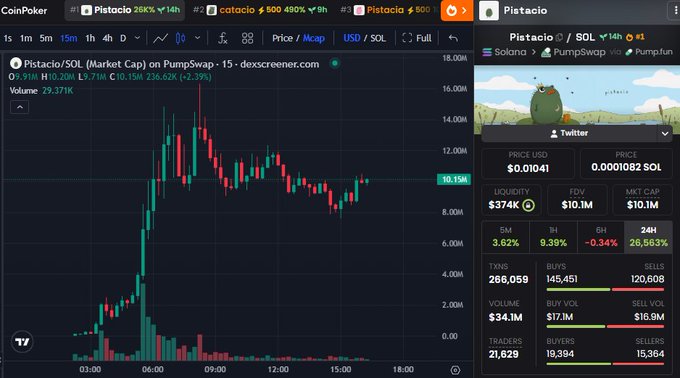This screenshot has width=680, height=378.
Task: Expand the socials dropdown chevron
Action: pos(665,134)
